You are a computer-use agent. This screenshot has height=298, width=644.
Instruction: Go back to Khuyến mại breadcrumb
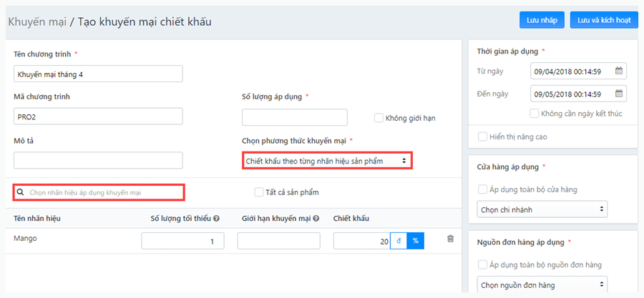click(x=37, y=21)
